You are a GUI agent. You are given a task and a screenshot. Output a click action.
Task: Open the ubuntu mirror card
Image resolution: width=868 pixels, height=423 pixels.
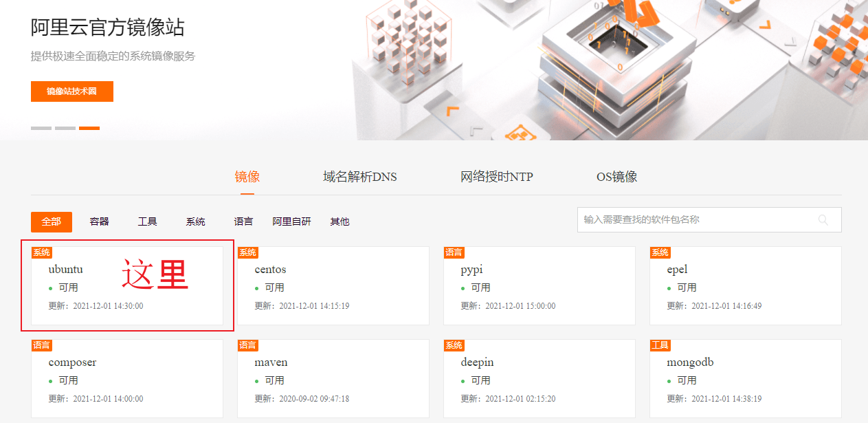tap(127, 285)
